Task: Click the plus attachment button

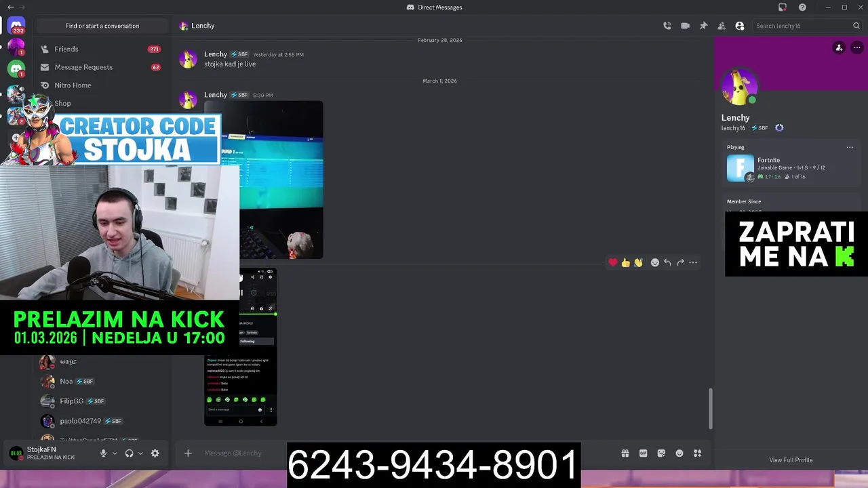Action: [188, 453]
